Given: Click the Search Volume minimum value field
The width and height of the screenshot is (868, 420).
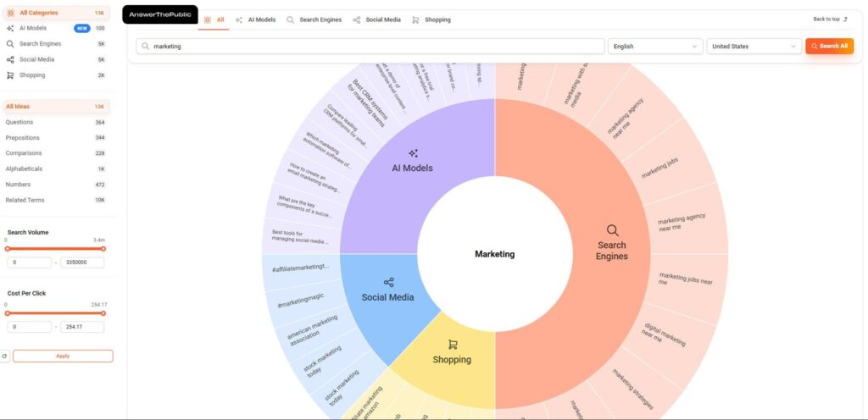Looking at the screenshot, I should (30, 262).
